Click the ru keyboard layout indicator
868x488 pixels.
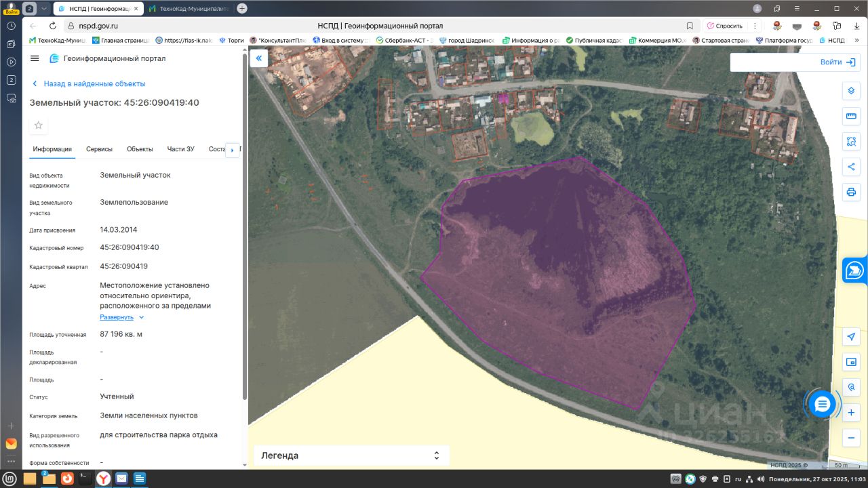coord(738,479)
